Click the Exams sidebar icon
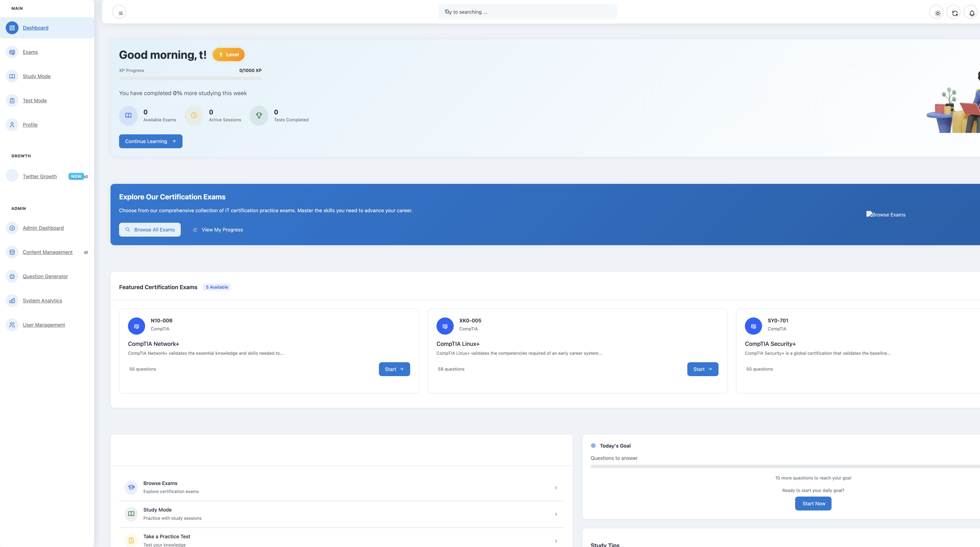Screen dimensions: 980x547 point(12,52)
